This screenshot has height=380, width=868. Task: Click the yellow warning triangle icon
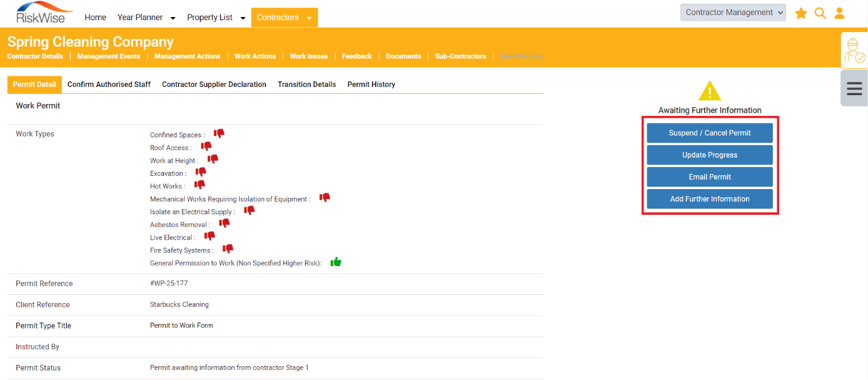coord(710,91)
